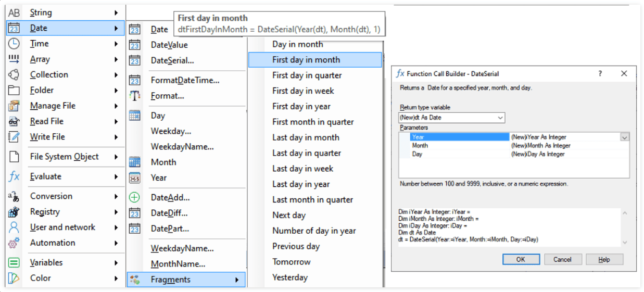Click the plus icon beside DateAdd
Screen dimensions: 644x292
(x=134, y=197)
